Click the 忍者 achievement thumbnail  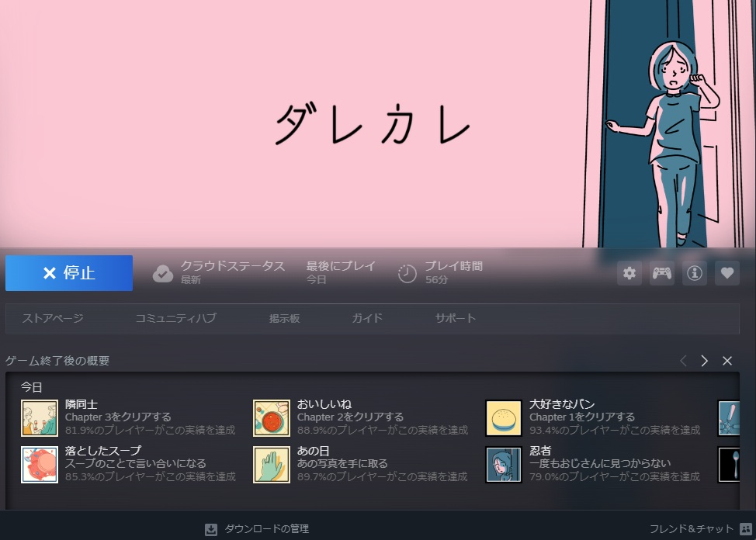point(504,464)
